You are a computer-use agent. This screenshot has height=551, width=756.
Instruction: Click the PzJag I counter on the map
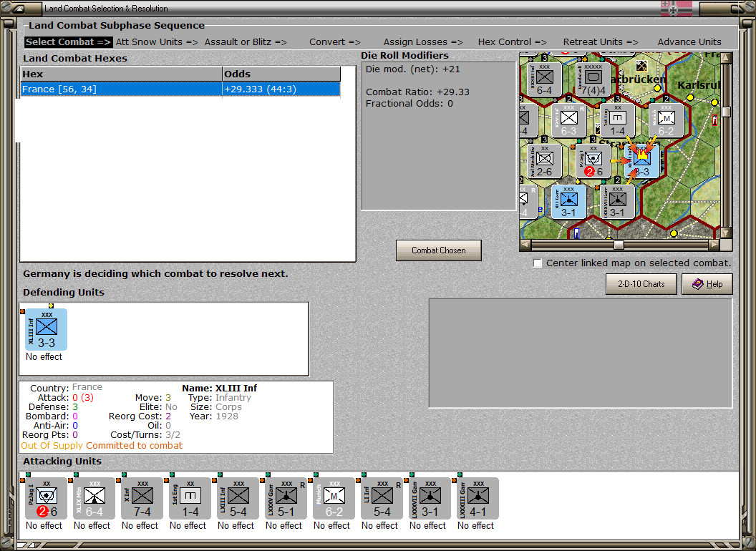593,161
